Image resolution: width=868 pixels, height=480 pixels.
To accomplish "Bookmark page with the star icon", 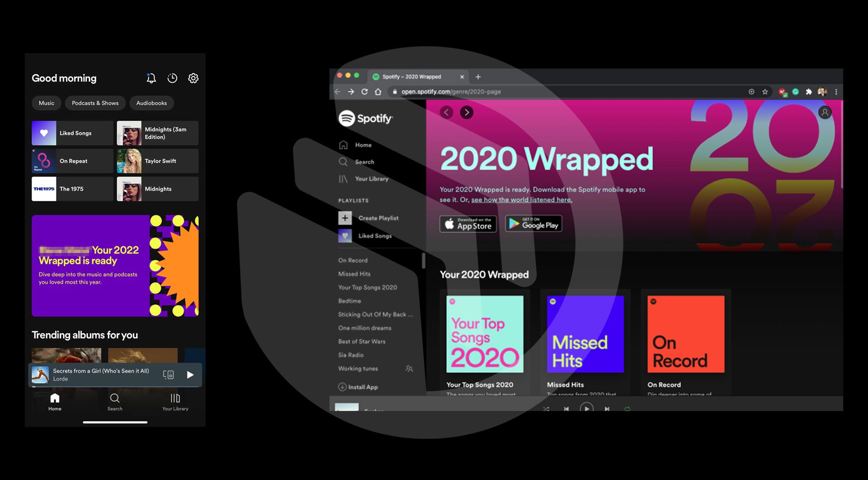I will (765, 92).
